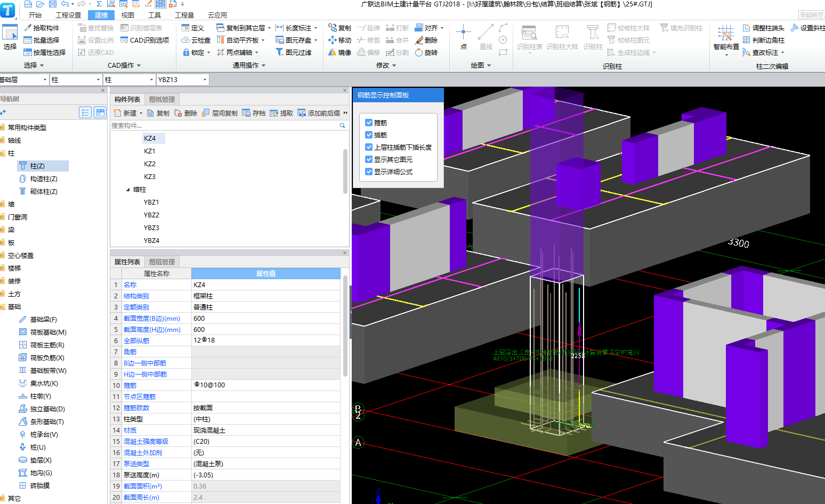
Task: Click 复制 in component list toolbar
Action: (158, 113)
